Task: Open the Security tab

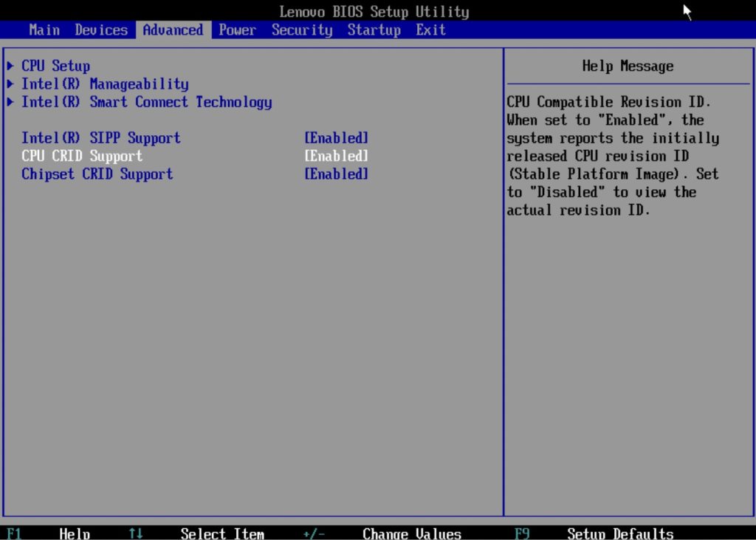Action: [x=302, y=30]
